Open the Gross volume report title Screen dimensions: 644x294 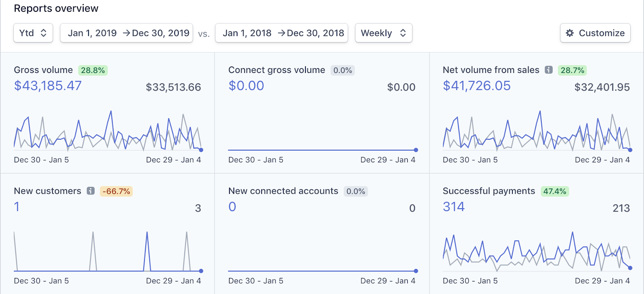click(43, 70)
